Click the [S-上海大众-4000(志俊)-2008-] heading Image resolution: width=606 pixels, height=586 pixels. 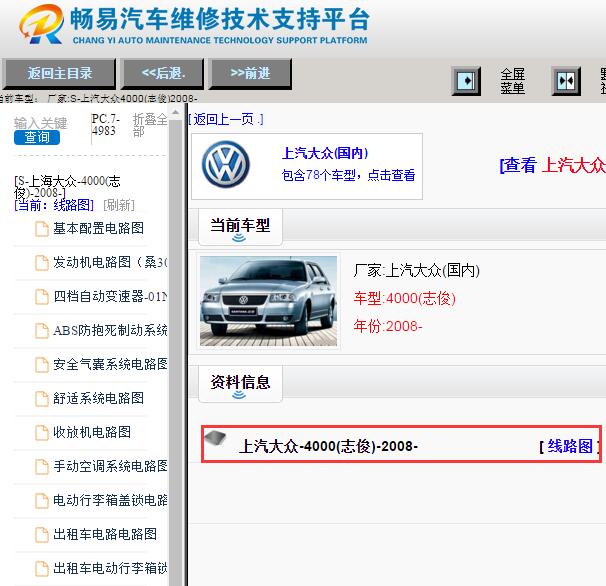click(x=67, y=186)
